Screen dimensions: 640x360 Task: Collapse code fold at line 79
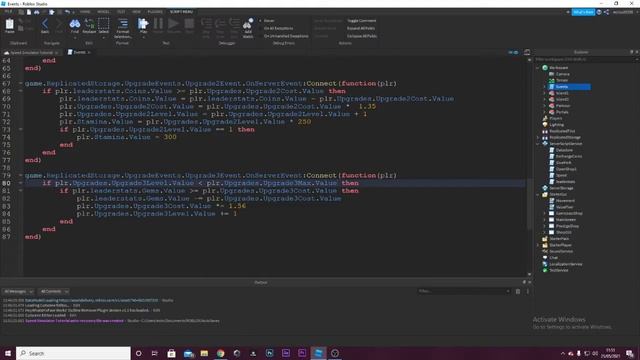coord(20,176)
